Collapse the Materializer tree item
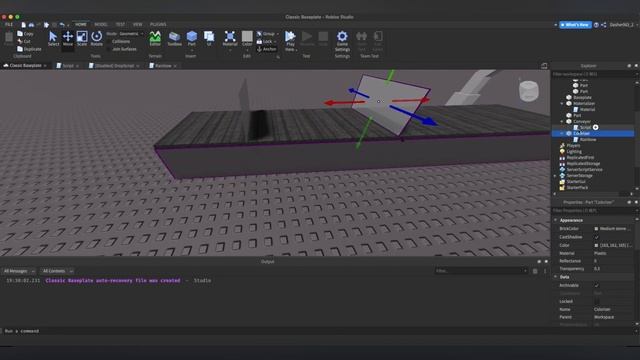Screen dimensions: 640x360 (562, 104)
